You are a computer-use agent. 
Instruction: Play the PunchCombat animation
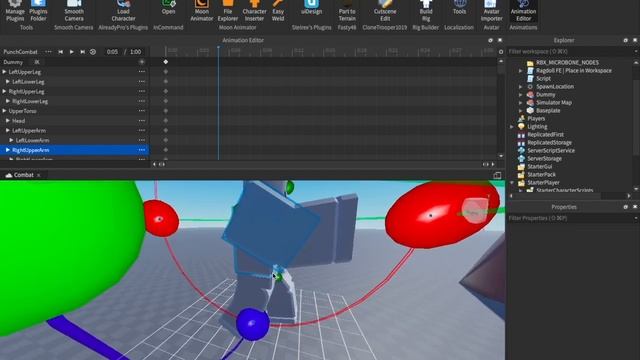tap(71, 52)
